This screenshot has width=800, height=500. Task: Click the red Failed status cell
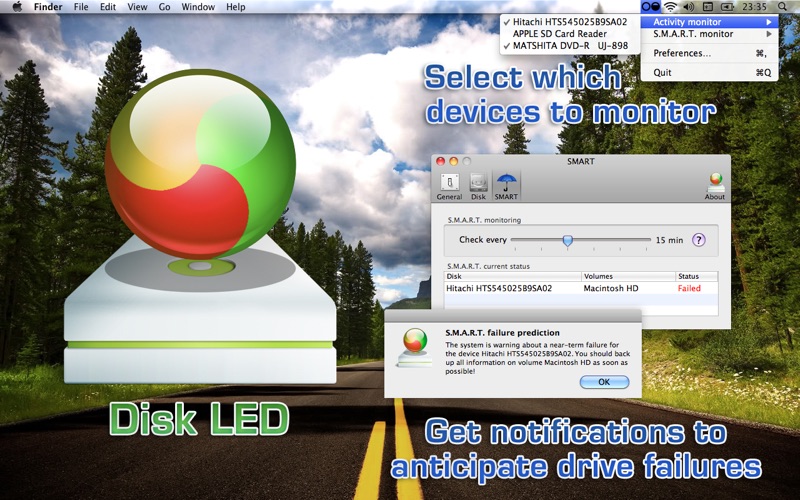pyautogui.click(x=689, y=288)
